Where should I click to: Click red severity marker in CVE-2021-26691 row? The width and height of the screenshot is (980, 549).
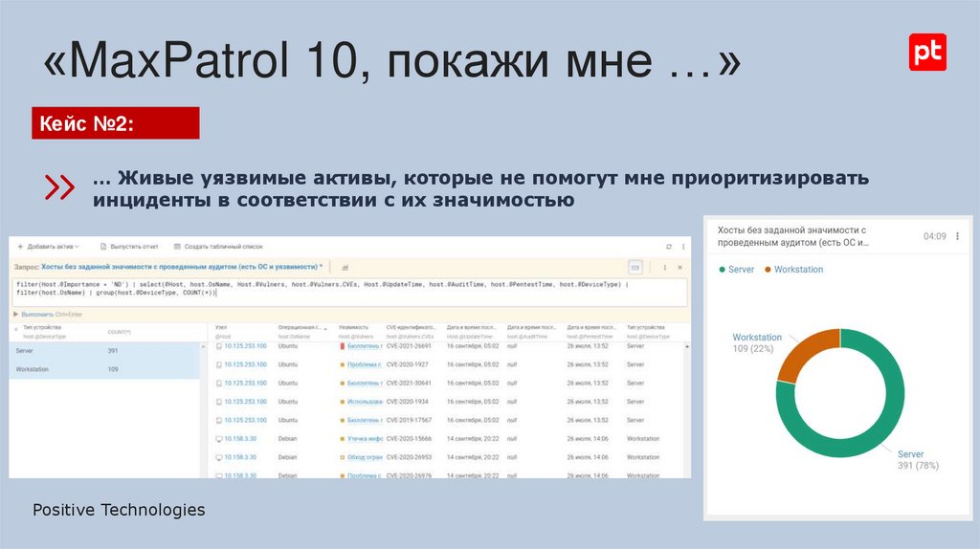(342, 346)
